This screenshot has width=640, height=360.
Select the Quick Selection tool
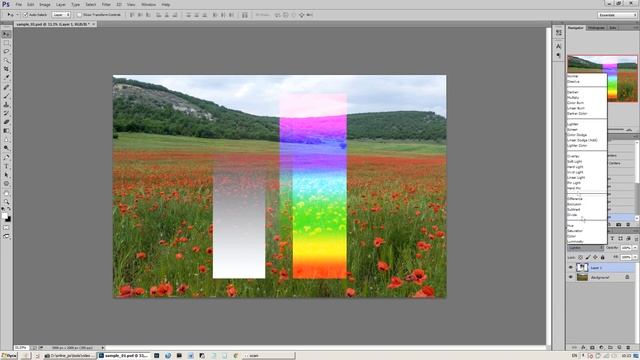point(6,60)
